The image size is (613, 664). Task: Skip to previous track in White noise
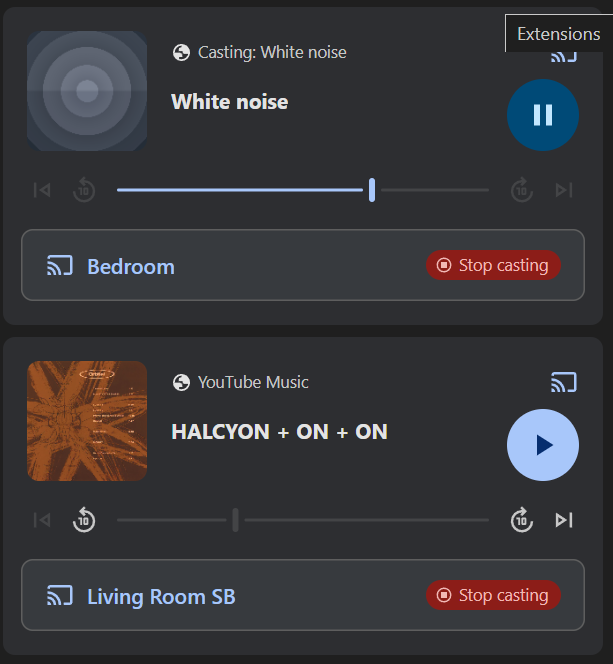42,190
